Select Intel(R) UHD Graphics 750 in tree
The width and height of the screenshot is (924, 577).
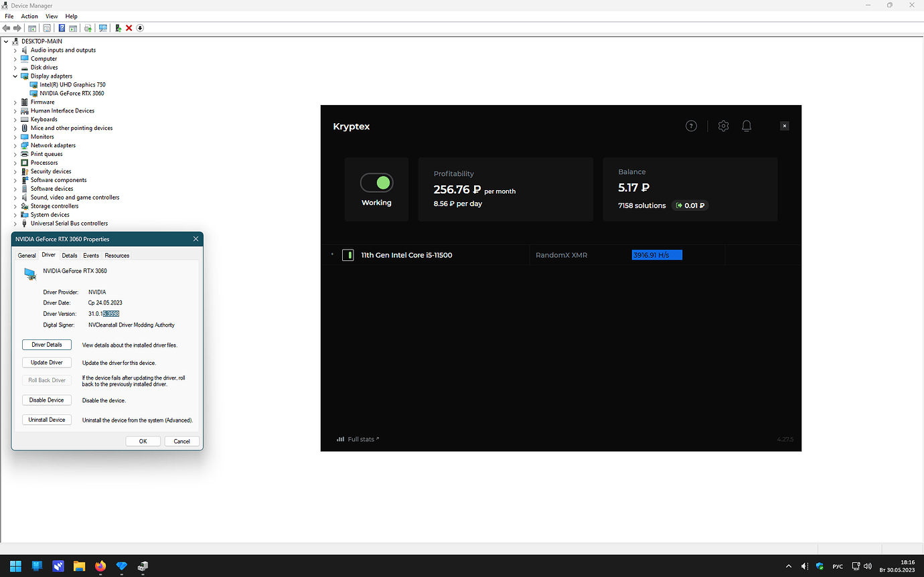click(72, 85)
